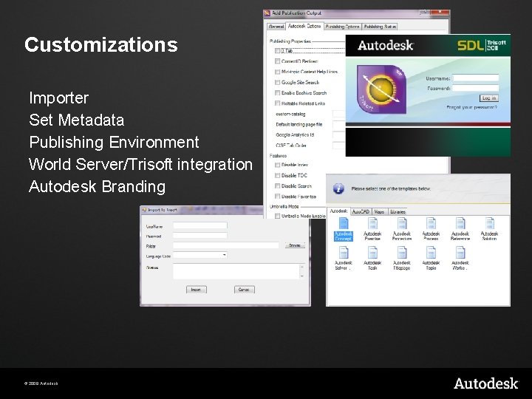Toggle the Related Links checkbox

[277, 103]
